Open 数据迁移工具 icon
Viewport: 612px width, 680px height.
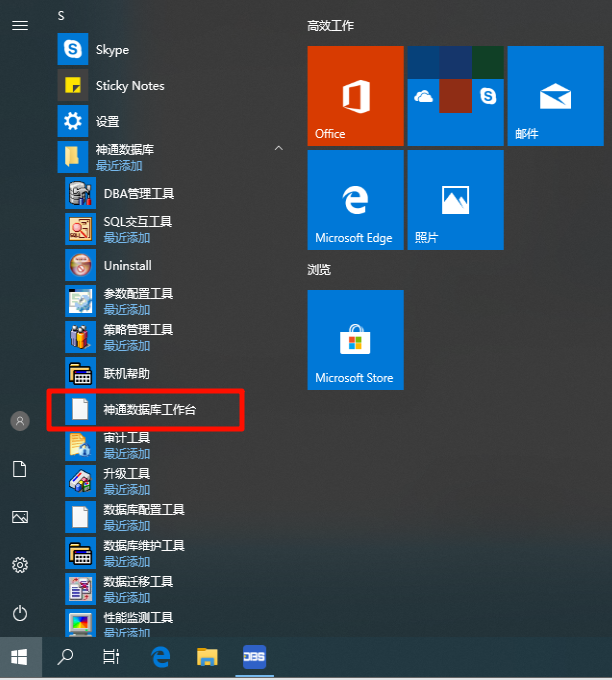click(80, 589)
